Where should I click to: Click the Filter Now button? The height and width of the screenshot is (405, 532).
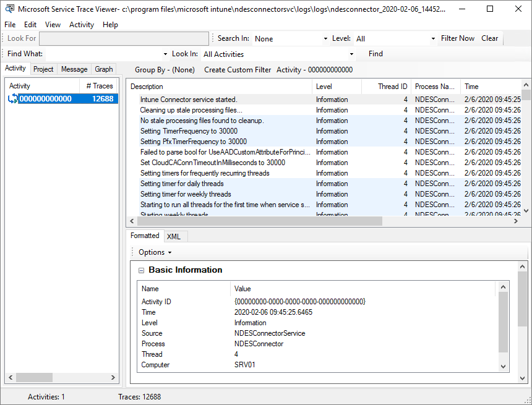click(x=457, y=38)
